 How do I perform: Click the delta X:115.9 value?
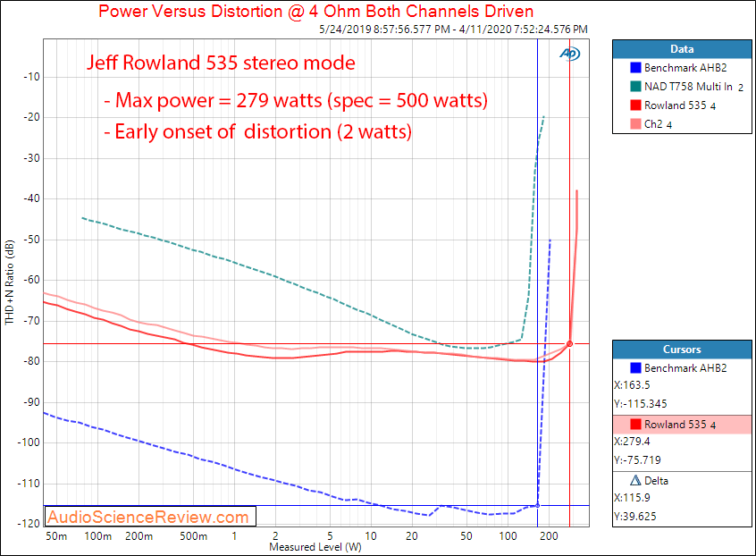[x=632, y=498]
